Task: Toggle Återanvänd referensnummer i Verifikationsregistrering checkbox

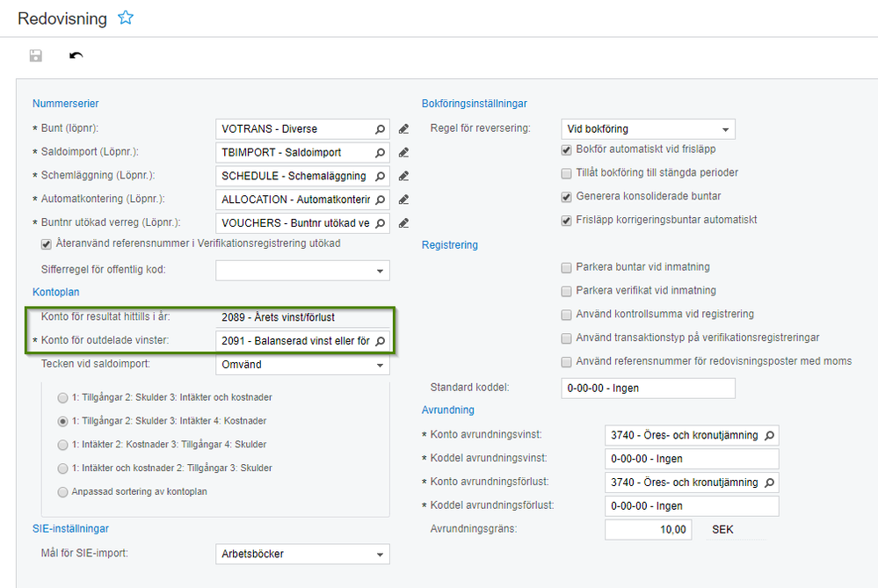Action: click(47, 243)
